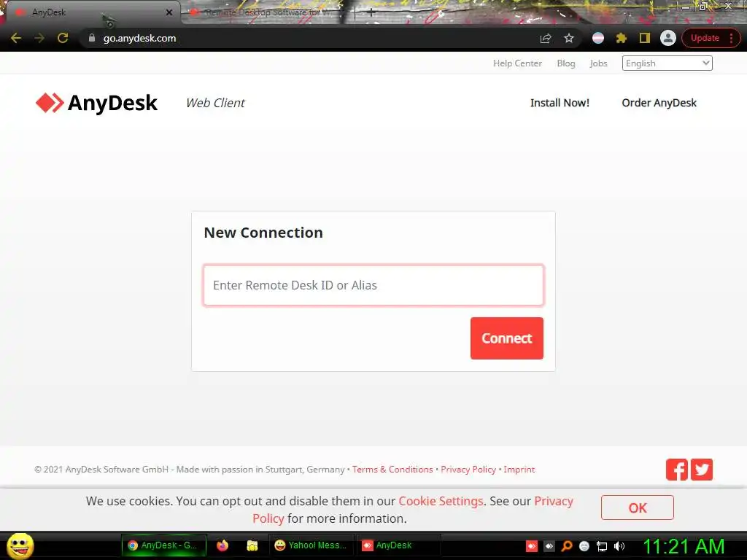747x560 pixels.
Task: Click the AnyDesk logo
Action: pyautogui.click(x=96, y=103)
